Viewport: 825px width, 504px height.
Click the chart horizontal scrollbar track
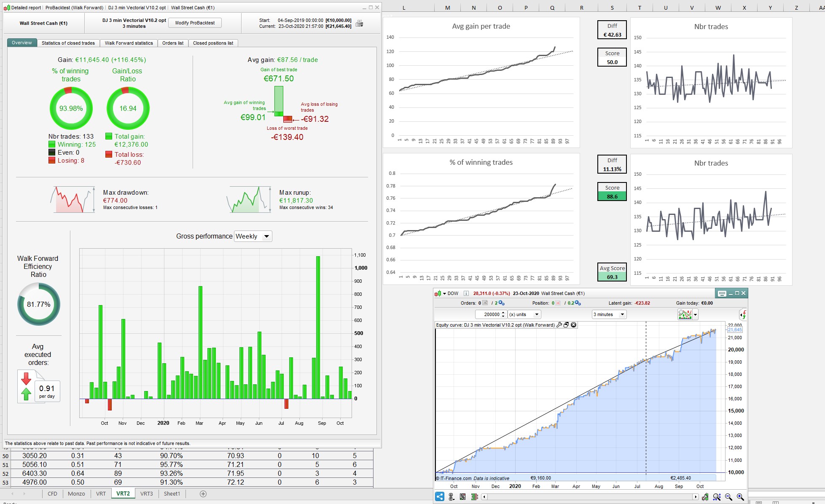[x=590, y=497]
